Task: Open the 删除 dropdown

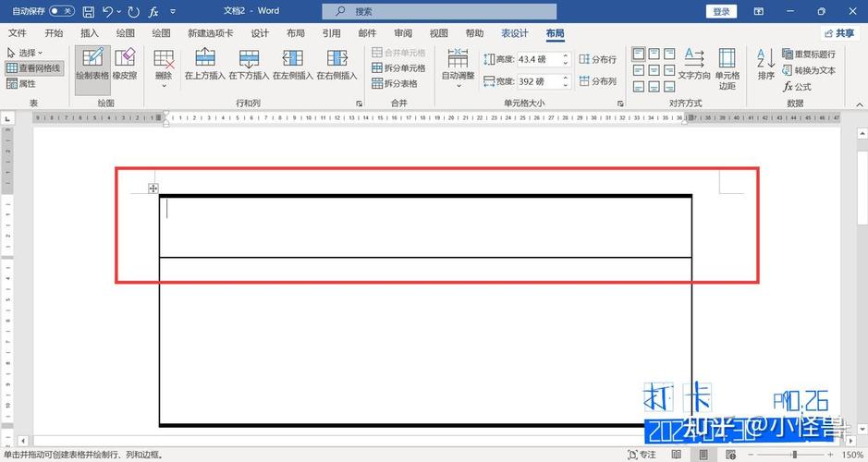Action: point(164,68)
